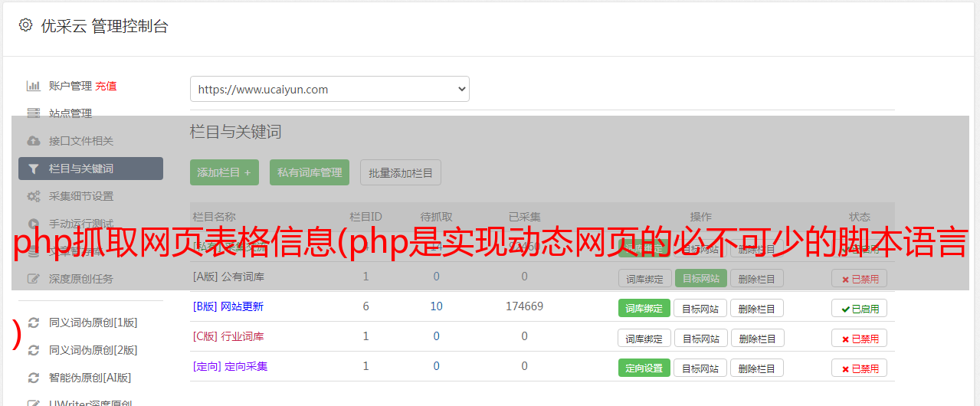This screenshot has width=980, height=406.
Task: Click the refresh icon for 同义词伪原创[1版]
Action: (33, 323)
